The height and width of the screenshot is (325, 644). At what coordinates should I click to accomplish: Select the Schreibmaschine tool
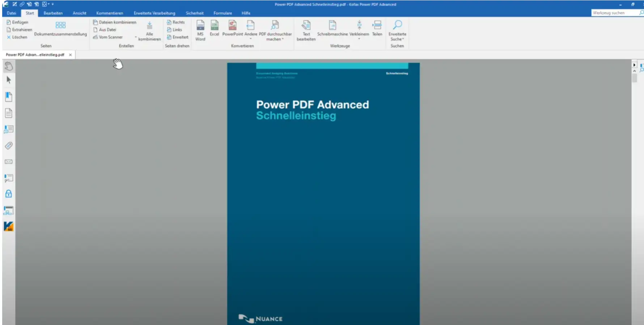tap(332, 28)
